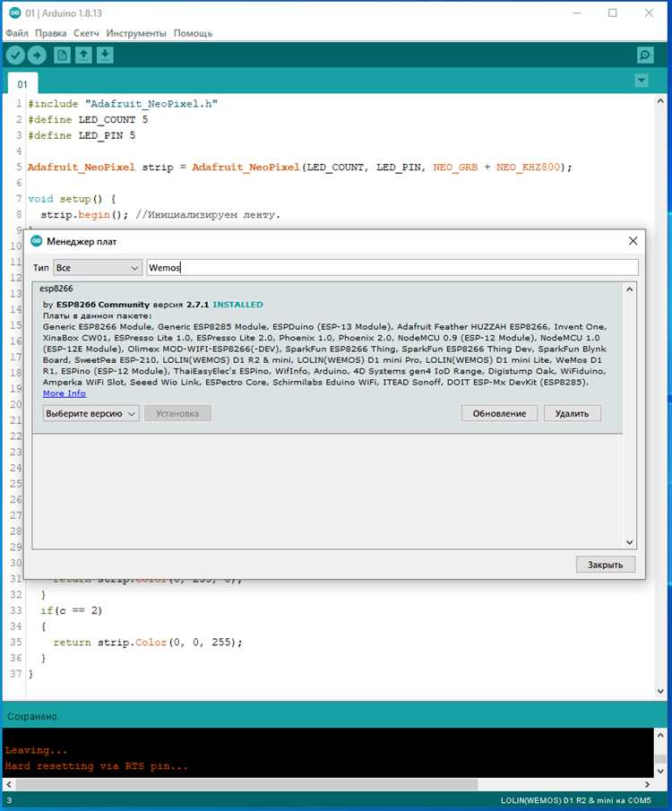Click the strip.begin() code line
The image size is (672, 811).
point(160,215)
